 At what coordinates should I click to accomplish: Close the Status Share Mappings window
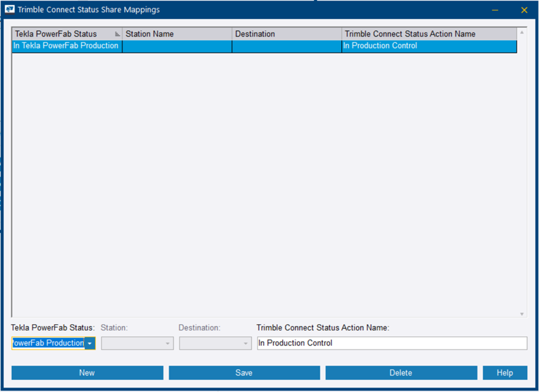click(x=524, y=10)
